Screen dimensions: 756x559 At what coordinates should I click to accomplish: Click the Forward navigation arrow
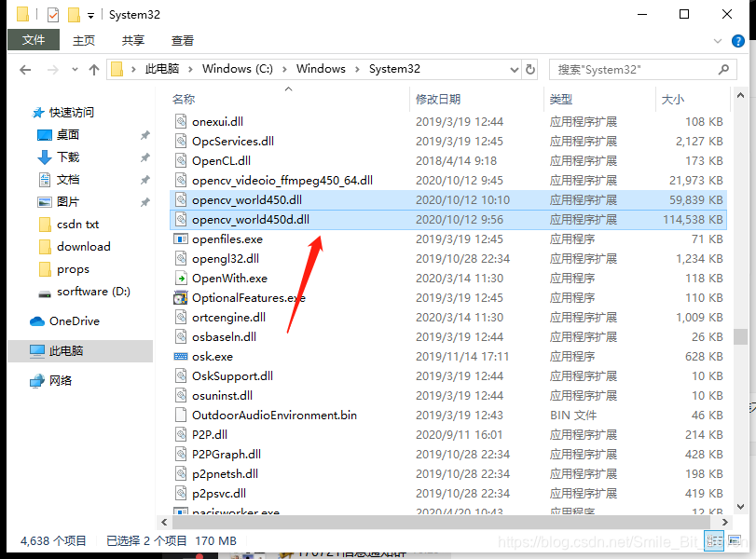tap(52, 70)
